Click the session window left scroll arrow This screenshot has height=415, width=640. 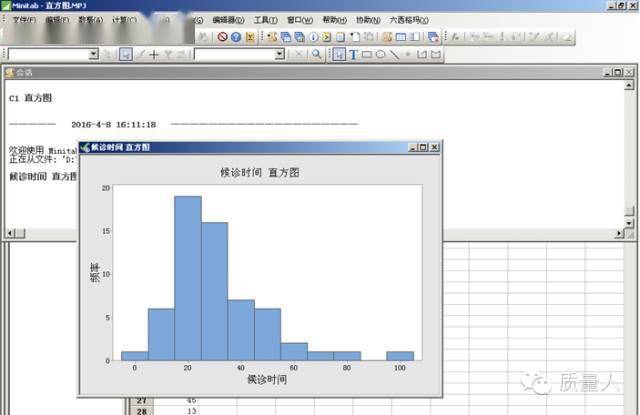point(10,233)
